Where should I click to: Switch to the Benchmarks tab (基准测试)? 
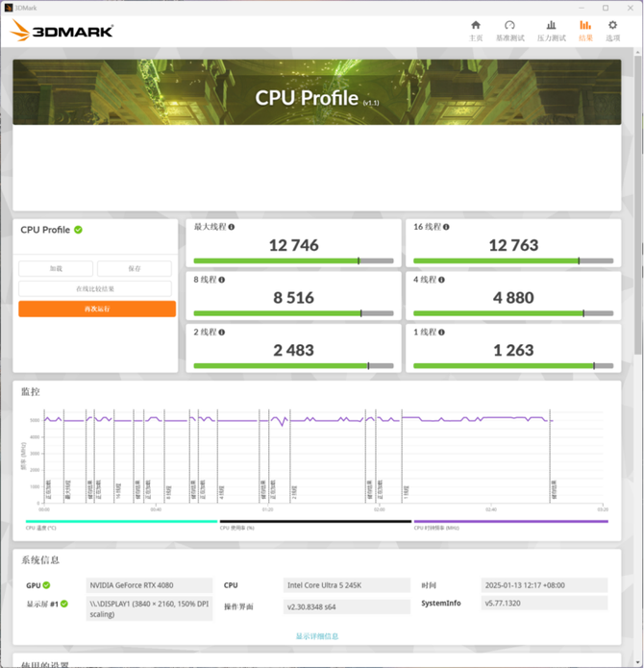(x=509, y=31)
